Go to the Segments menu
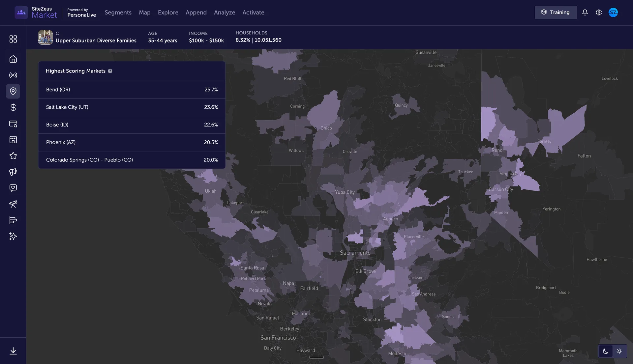This screenshot has height=364, width=633. [x=118, y=13]
